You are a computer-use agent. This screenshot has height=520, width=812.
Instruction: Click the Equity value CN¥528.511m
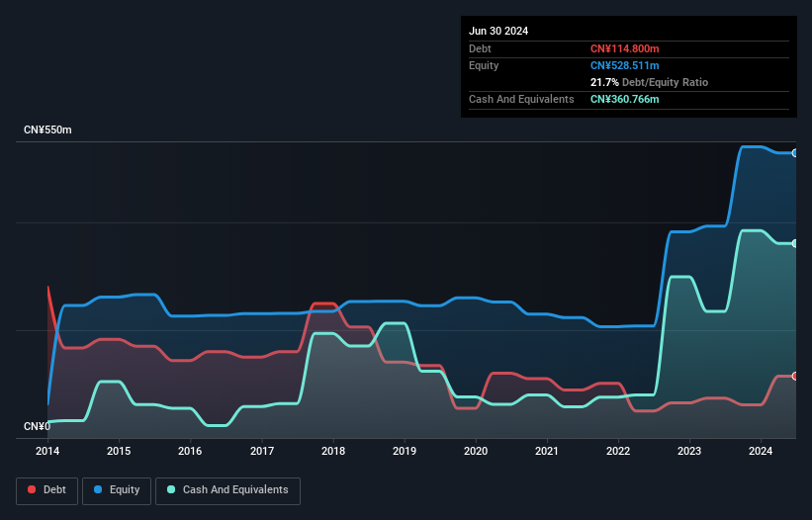(624, 65)
